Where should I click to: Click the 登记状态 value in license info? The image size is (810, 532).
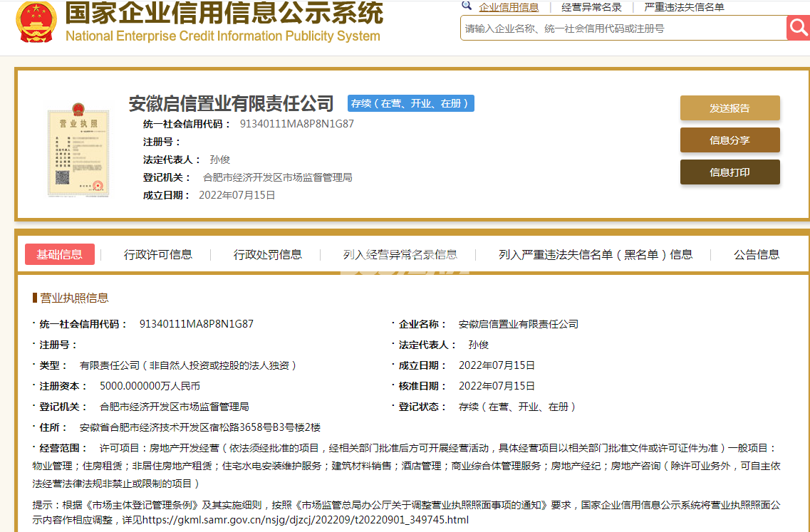point(518,407)
